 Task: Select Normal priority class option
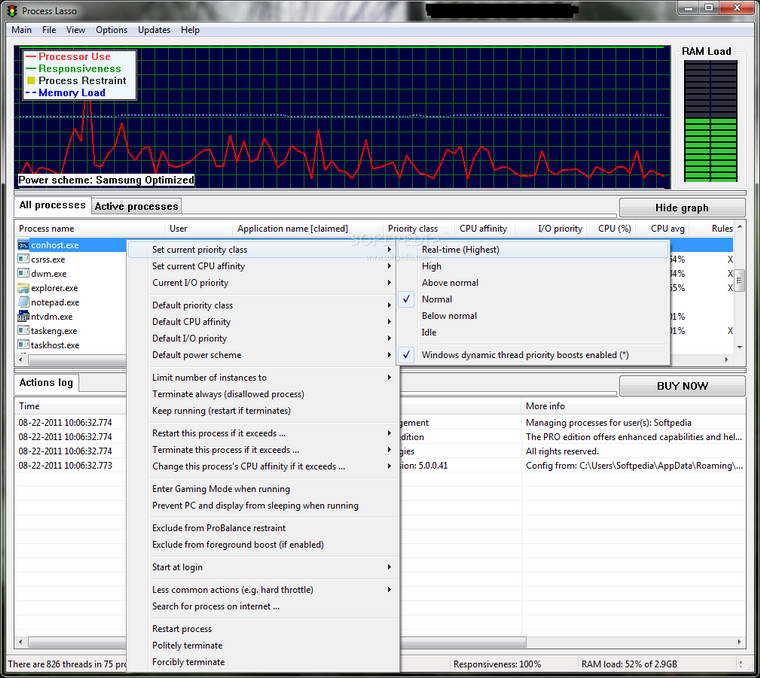436,299
